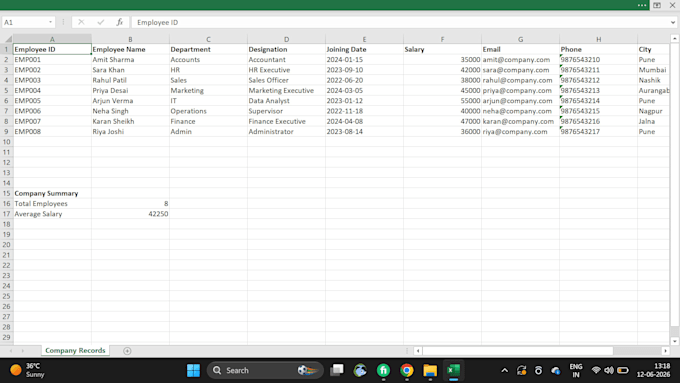Image resolution: width=680 pixels, height=383 pixels.
Task: Expand the formula bar chevron
Action: [673, 22]
